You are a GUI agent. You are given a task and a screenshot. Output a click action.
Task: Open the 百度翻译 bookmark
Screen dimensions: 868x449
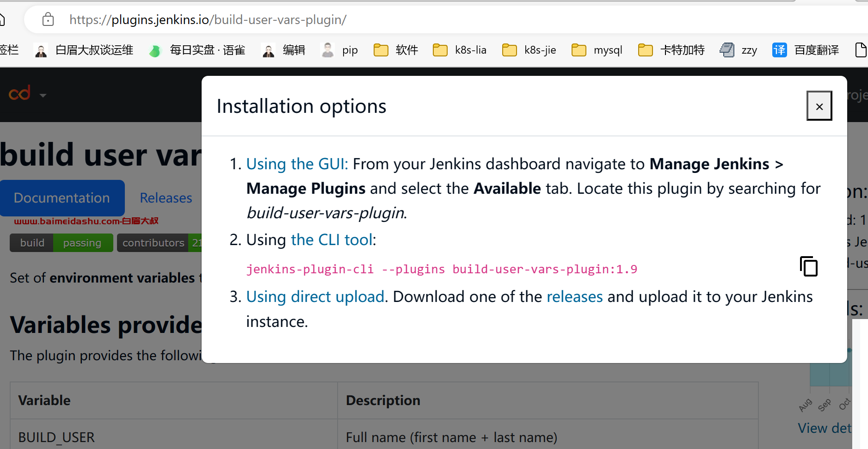tap(806, 50)
